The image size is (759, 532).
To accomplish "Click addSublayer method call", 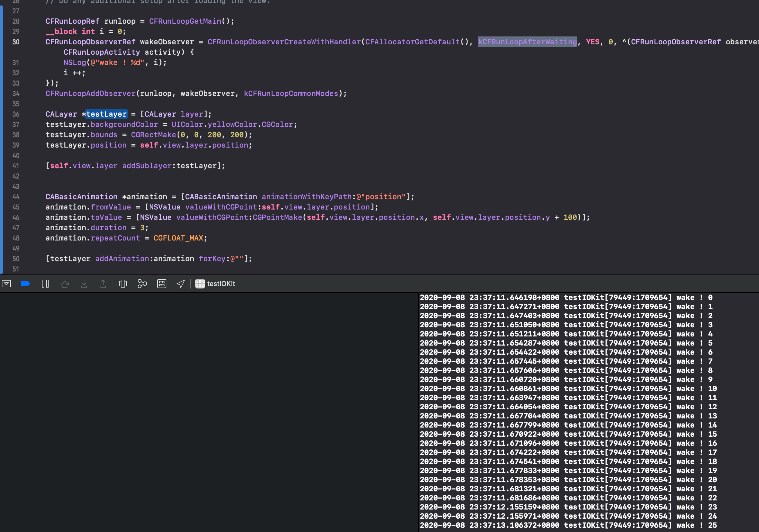I will pos(147,166).
